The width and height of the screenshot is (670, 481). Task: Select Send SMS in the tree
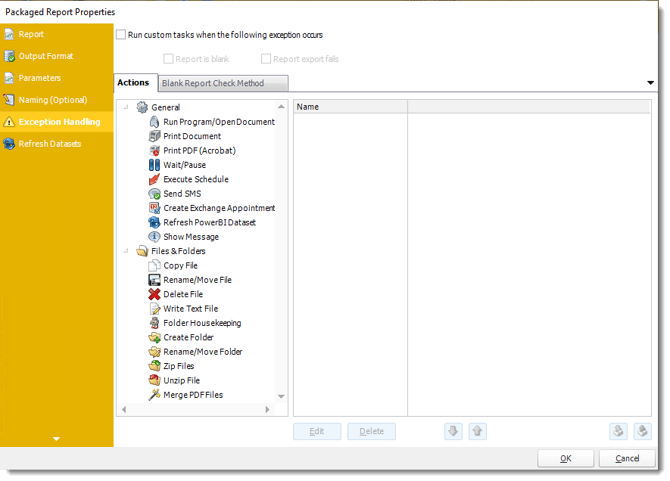(x=182, y=194)
